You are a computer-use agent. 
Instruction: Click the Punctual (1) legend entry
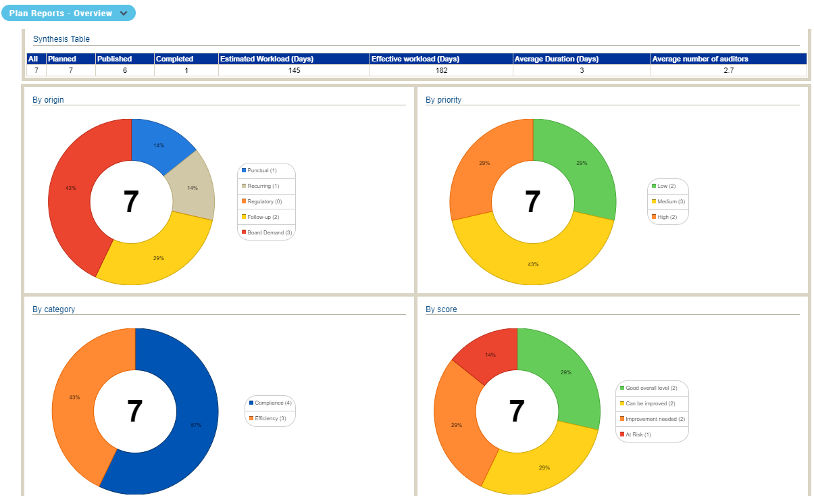[x=262, y=170]
